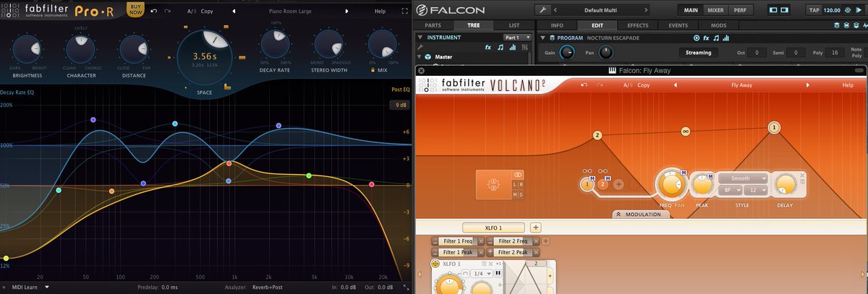Click the Post EQ label
Image resolution: width=868 pixels, height=294 pixels.
tap(400, 90)
